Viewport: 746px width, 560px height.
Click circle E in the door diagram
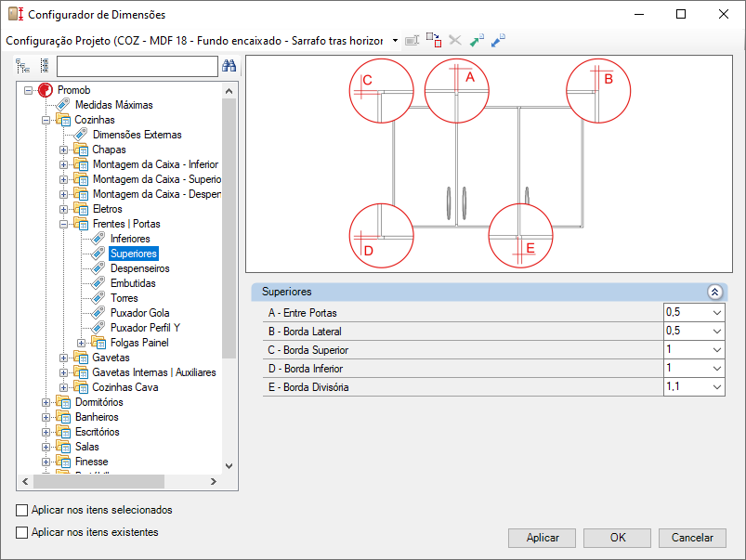(520, 236)
